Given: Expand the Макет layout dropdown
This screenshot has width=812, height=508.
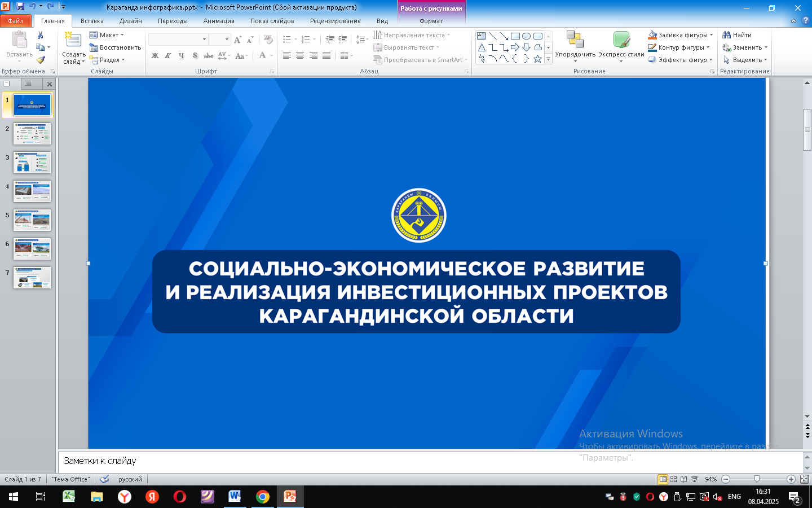Looking at the screenshot, I should [x=106, y=35].
